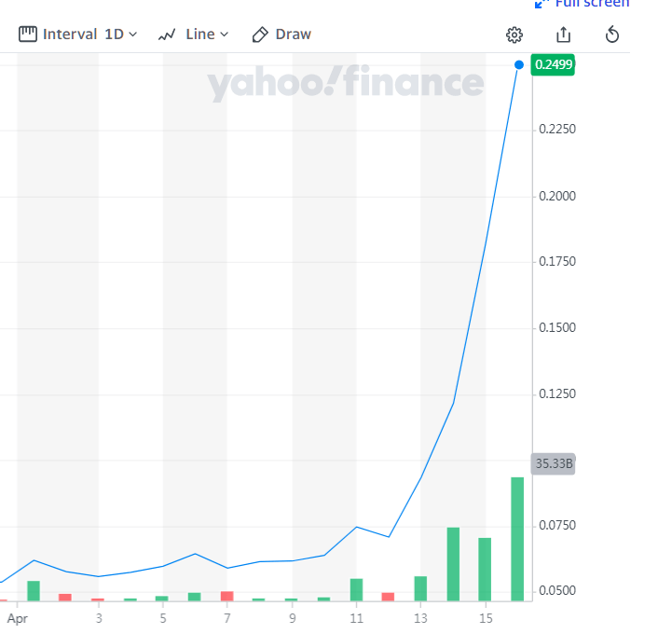Click the green 0.2499 price tag
The height and width of the screenshot is (634, 672).
552,64
